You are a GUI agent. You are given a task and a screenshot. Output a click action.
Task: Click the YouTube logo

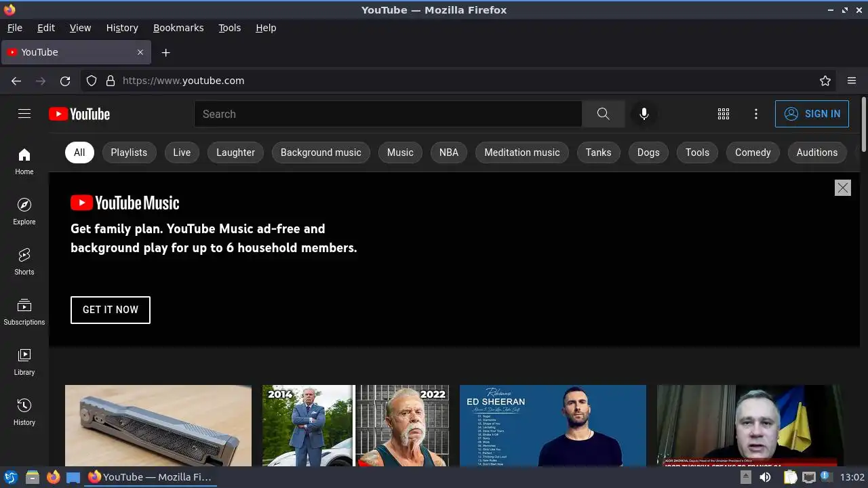[79, 114]
